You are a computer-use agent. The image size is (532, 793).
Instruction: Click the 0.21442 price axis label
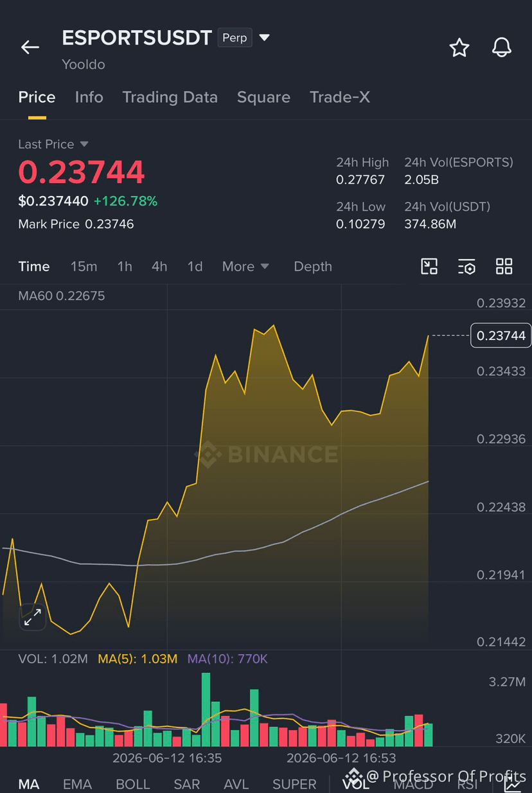click(x=501, y=642)
